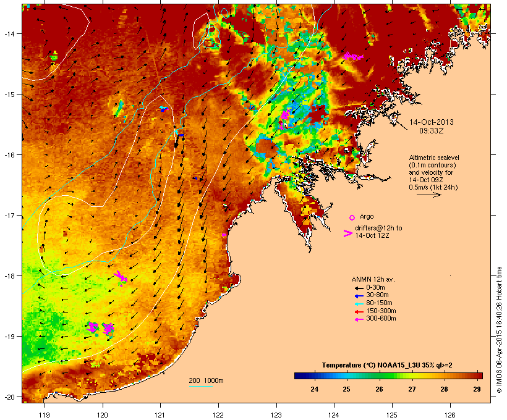Click the magenta Argo circle symbol in legend

point(352,217)
